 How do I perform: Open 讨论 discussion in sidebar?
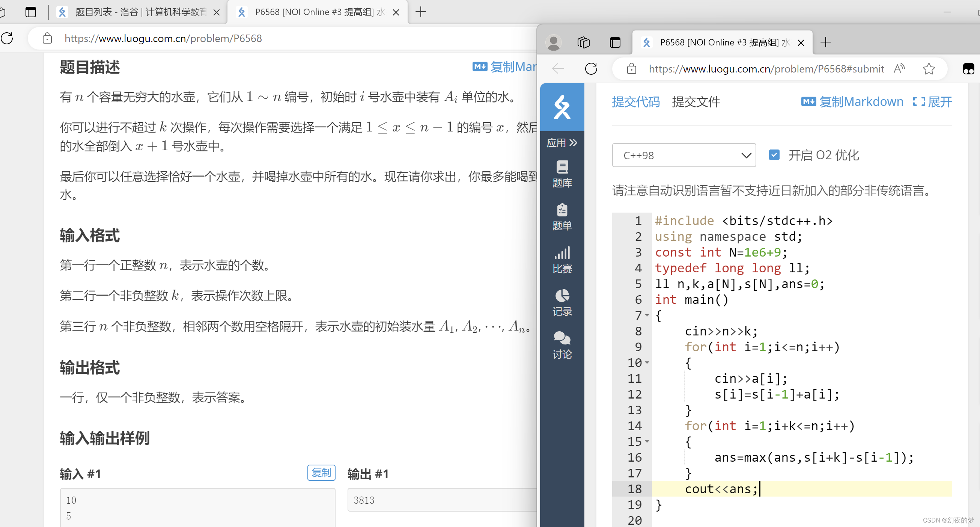(562, 345)
